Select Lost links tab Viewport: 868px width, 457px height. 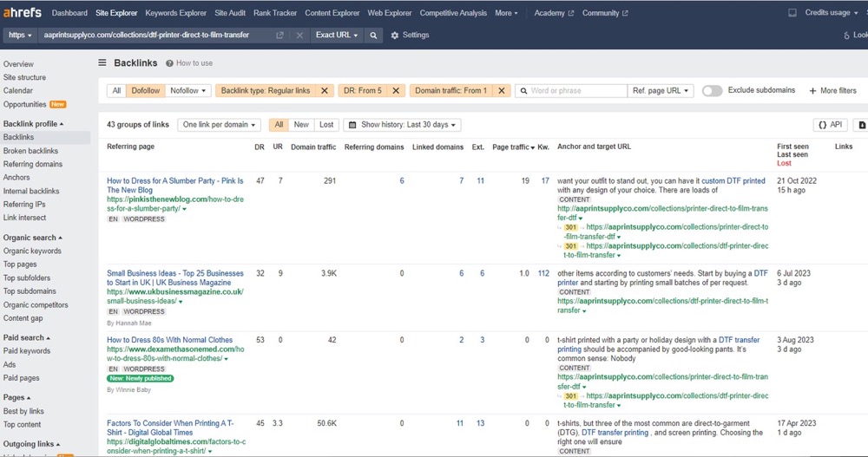point(326,125)
